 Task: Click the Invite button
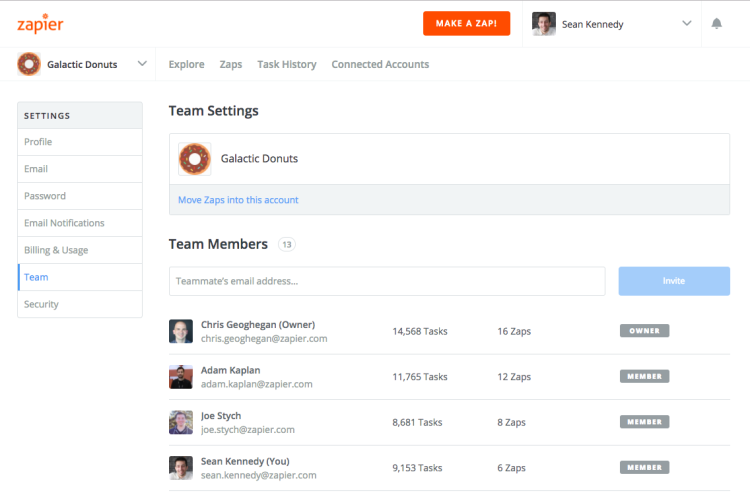[673, 281]
